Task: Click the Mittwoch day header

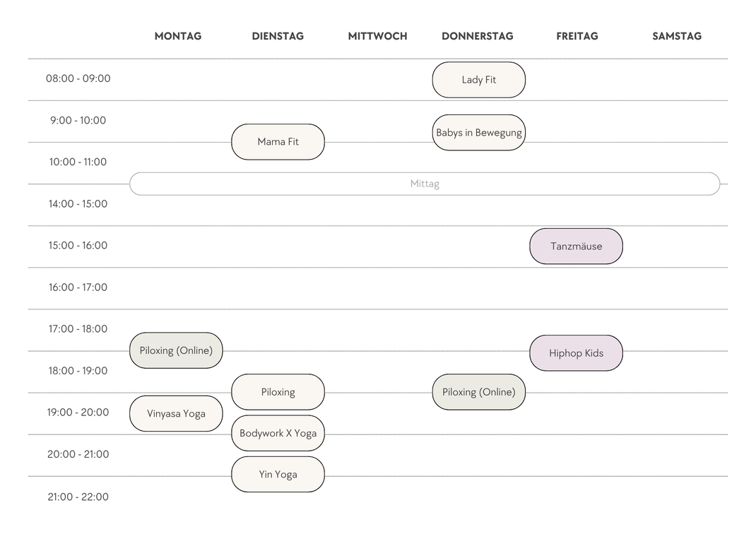Action: click(377, 36)
